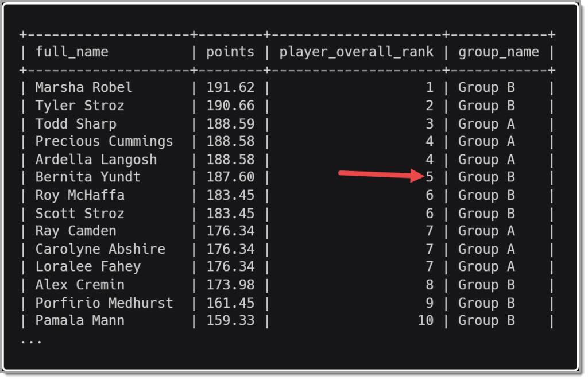
Task: Click the name Porfirio Medhurst
Action: pyautogui.click(x=104, y=303)
